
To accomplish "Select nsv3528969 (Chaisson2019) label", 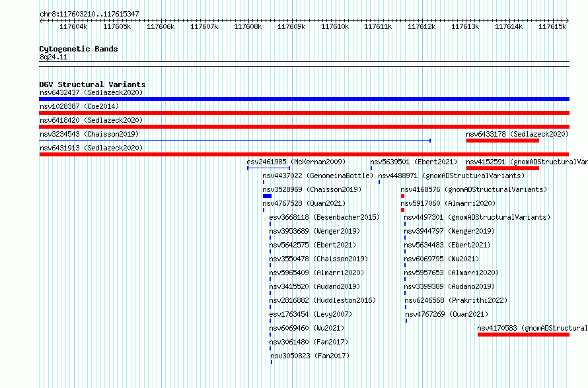I will coord(312,189).
